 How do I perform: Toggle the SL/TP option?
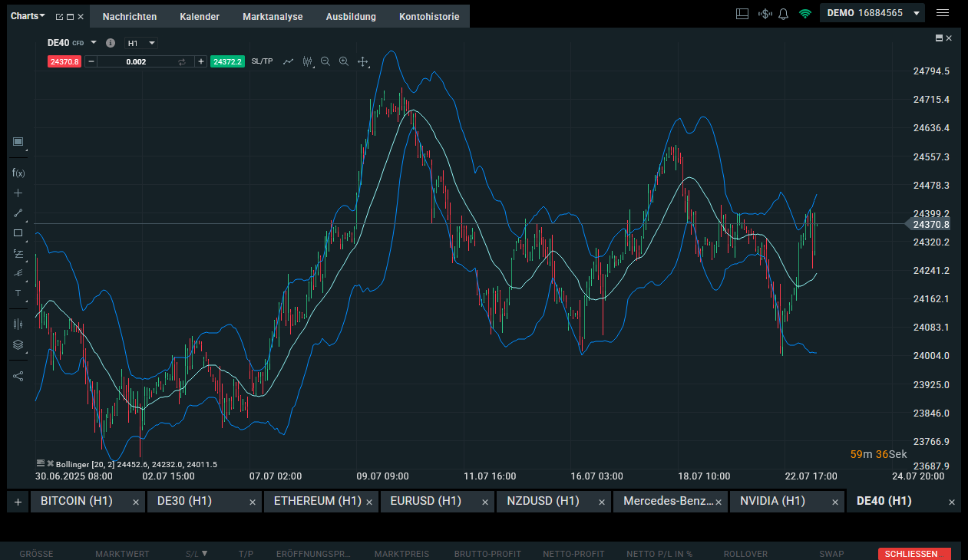pyautogui.click(x=262, y=61)
